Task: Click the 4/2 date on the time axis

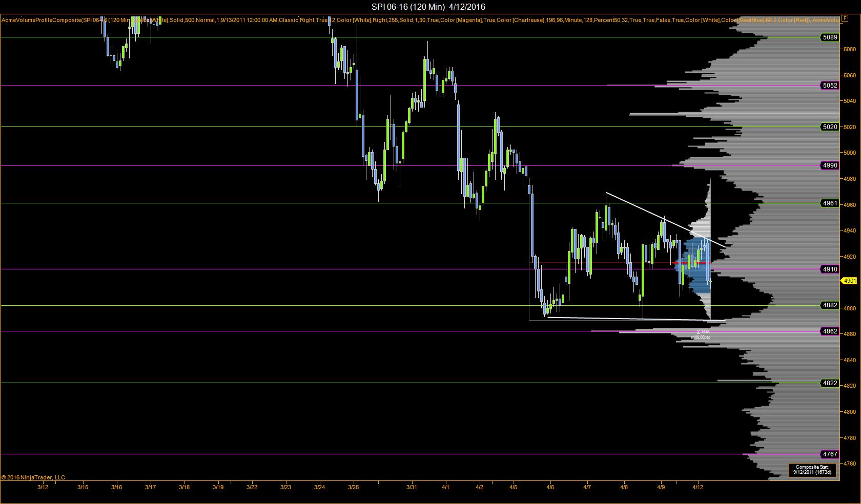Action: [479, 487]
